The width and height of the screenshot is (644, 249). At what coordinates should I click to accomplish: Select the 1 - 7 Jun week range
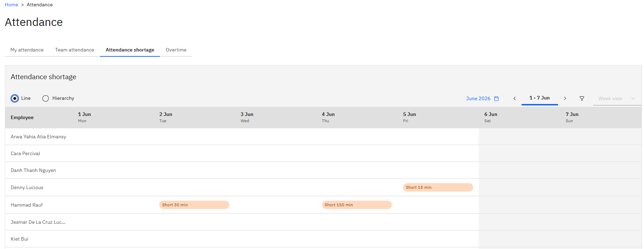[539, 98]
